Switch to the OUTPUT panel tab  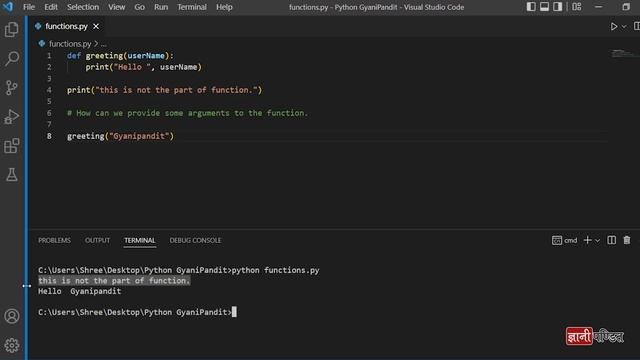click(97, 240)
